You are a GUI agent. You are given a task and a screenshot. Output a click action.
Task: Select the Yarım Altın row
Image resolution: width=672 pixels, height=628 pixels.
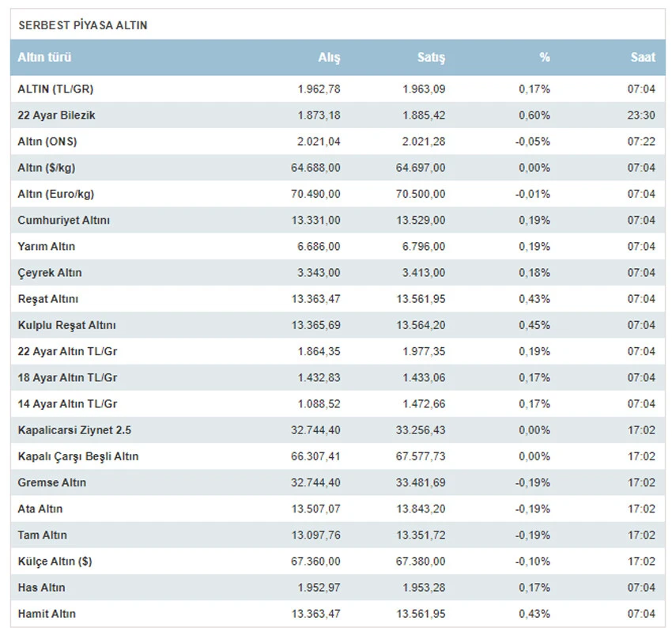point(47,246)
